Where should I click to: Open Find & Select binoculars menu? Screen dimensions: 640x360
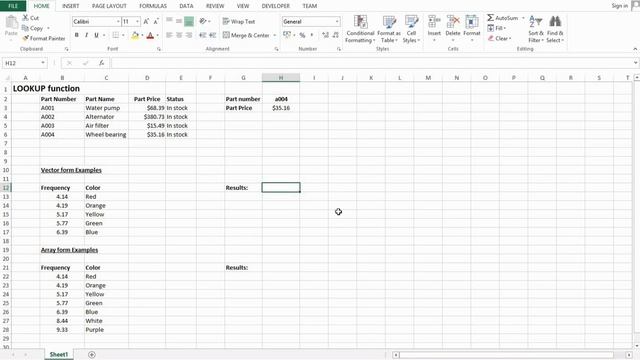click(555, 29)
